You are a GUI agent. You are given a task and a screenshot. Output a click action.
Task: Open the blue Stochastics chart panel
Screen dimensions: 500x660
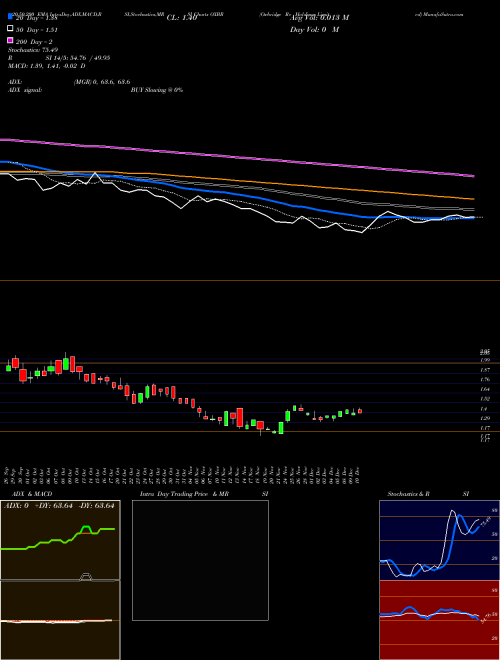click(439, 540)
